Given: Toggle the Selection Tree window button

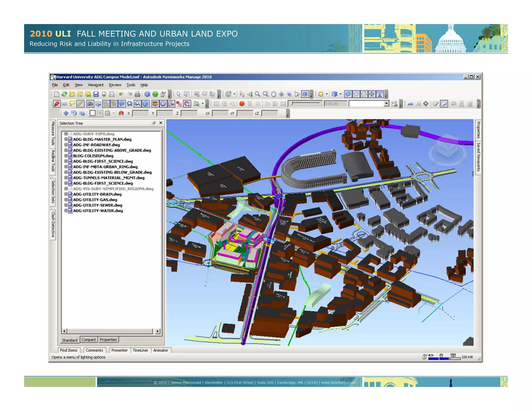Looking at the screenshot, I should pyautogui.click(x=106, y=104).
